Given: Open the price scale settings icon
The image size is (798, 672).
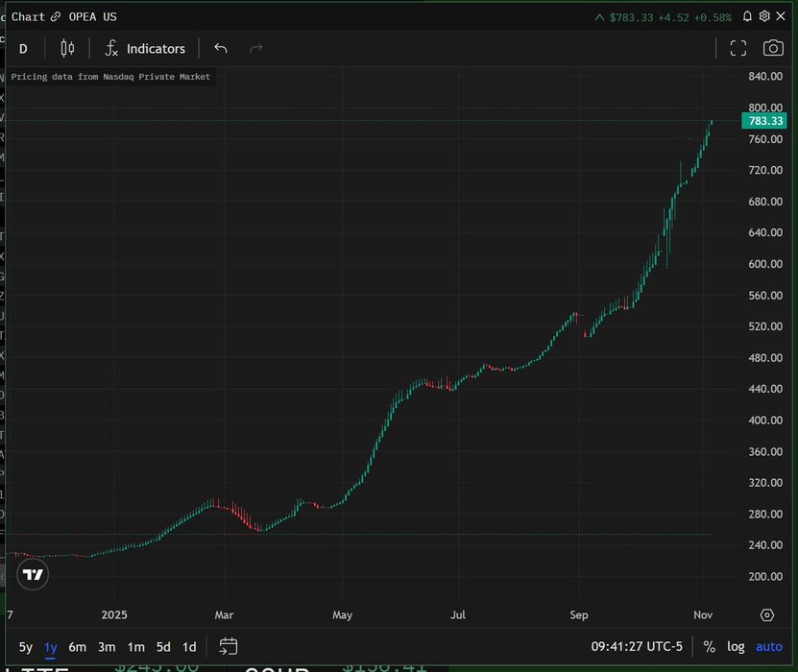Looking at the screenshot, I should pos(766,614).
